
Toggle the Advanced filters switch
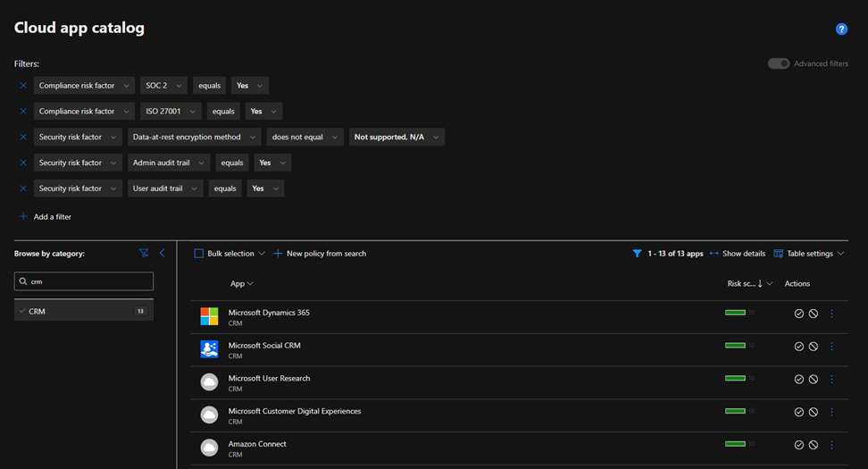coord(779,63)
